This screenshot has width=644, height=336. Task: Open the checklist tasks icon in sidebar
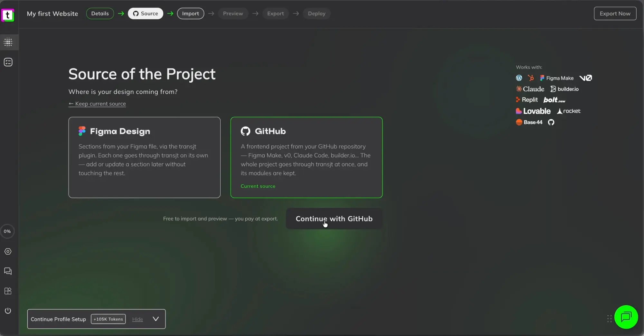click(x=8, y=62)
